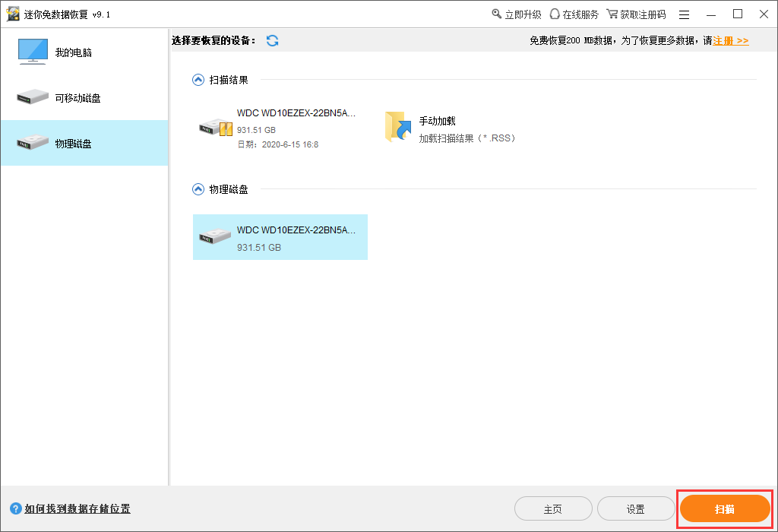Open the 注册 >> link
Image resolution: width=778 pixels, height=532 pixels.
coord(731,41)
